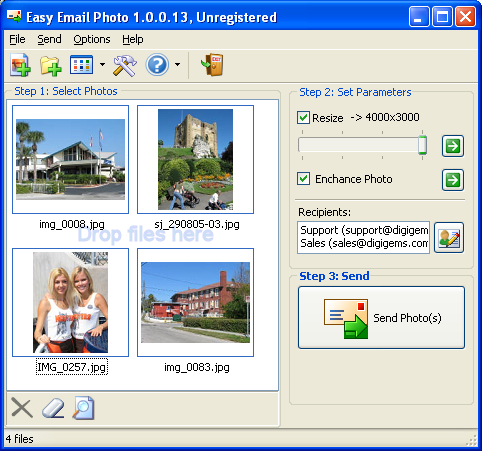Remove selected photo with the X icon
This screenshot has height=451, width=482.
pos(22,407)
